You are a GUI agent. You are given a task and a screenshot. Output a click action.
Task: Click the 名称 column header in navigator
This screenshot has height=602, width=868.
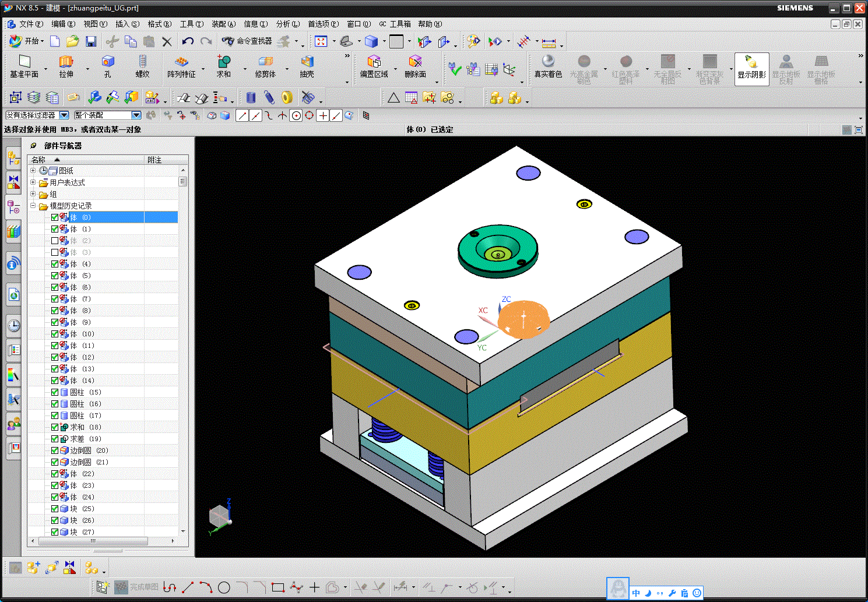pos(38,160)
